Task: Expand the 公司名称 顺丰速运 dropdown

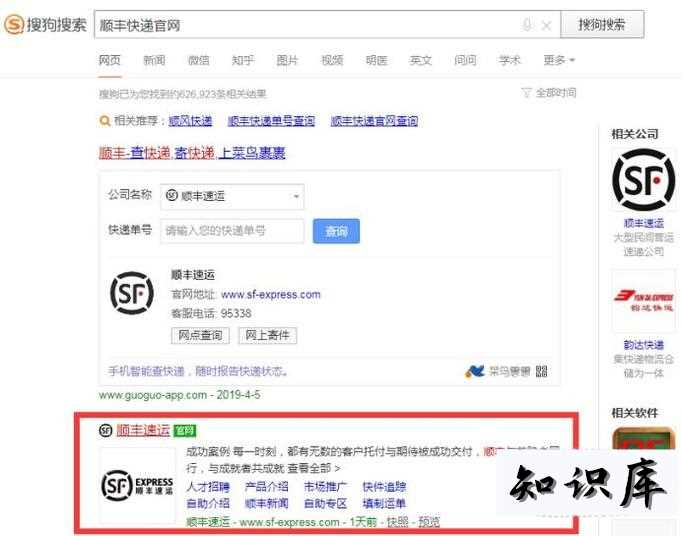Action: [x=232, y=196]
